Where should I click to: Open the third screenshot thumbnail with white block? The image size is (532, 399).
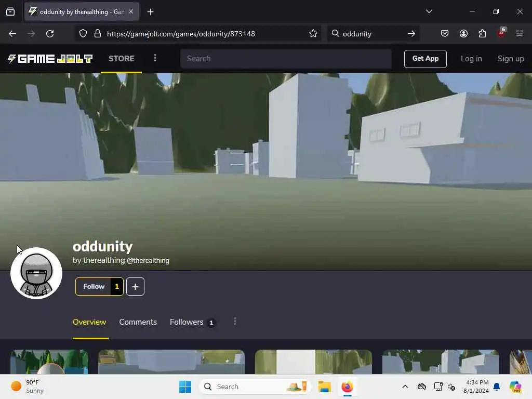tap(313, 362)
